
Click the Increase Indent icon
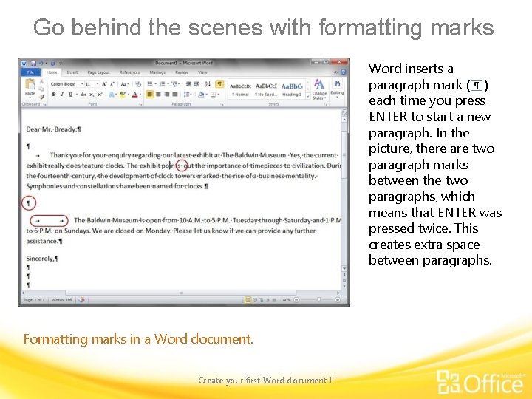point(197,84)
